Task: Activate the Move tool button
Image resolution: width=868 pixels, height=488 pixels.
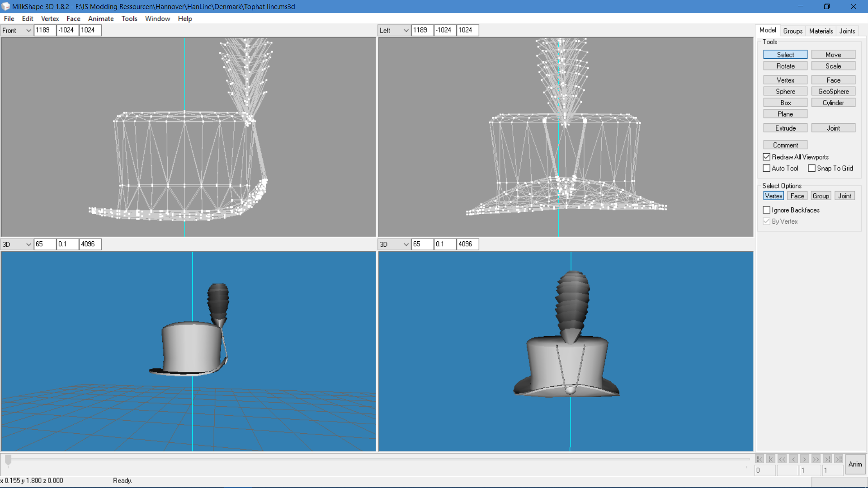Action: click(x=833, y=55)
